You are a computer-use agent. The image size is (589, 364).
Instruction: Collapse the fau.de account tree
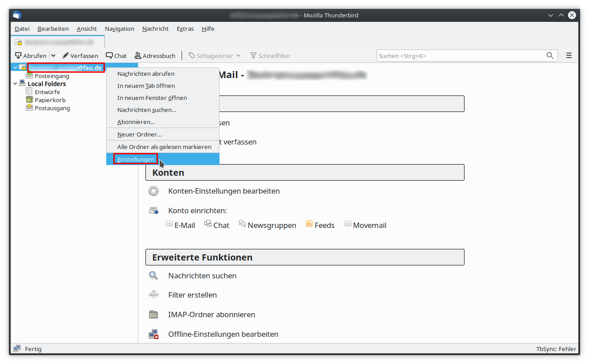point(15,68)
